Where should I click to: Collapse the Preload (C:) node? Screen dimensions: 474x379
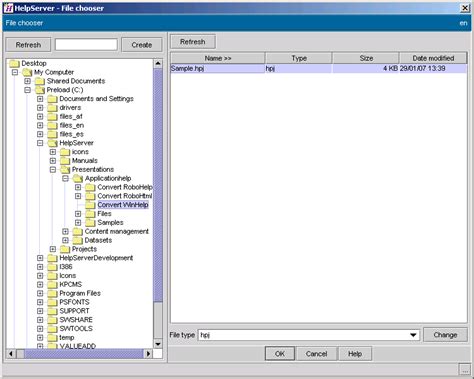tap(28, 90)
